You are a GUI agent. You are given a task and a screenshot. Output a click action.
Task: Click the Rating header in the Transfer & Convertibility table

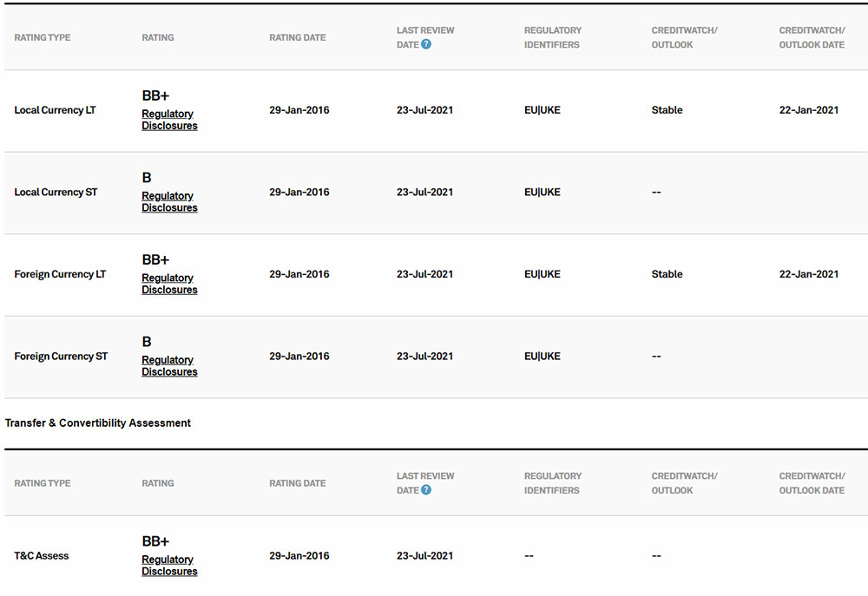[158, 483]
